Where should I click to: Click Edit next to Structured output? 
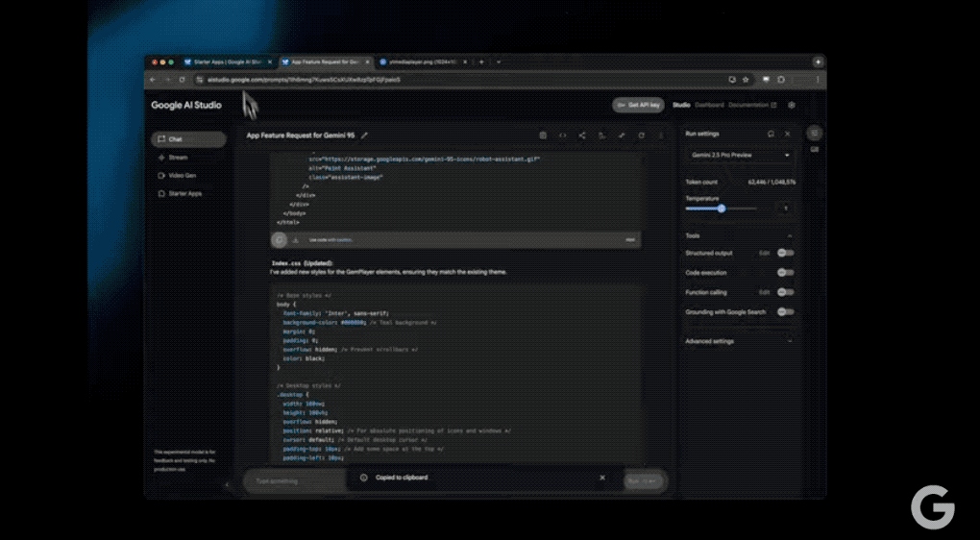764,253
